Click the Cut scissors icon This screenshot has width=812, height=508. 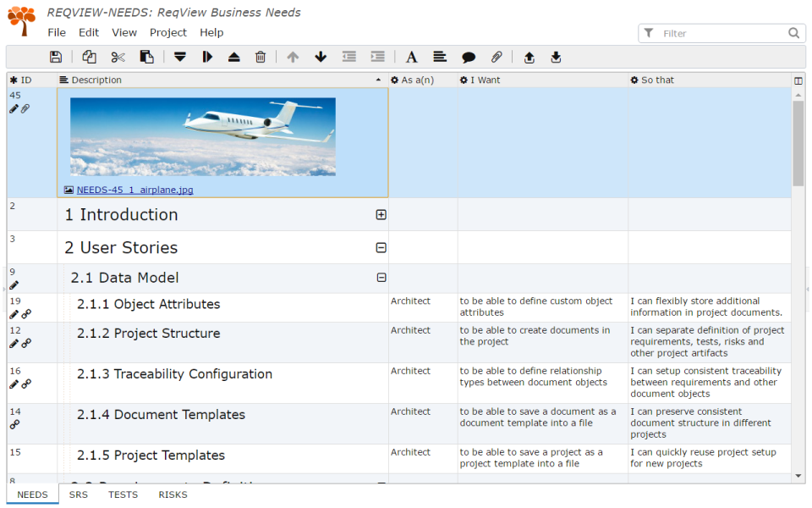click(x=118, y=57)
